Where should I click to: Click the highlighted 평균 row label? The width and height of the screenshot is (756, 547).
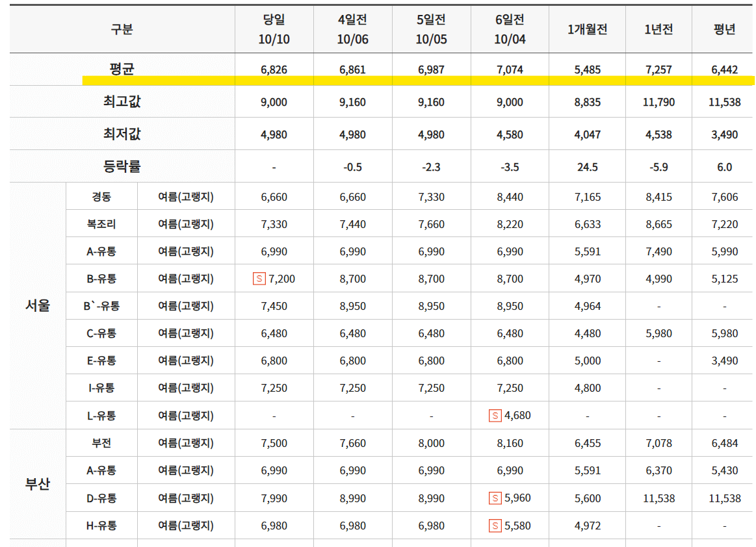(x=120, y=67)
